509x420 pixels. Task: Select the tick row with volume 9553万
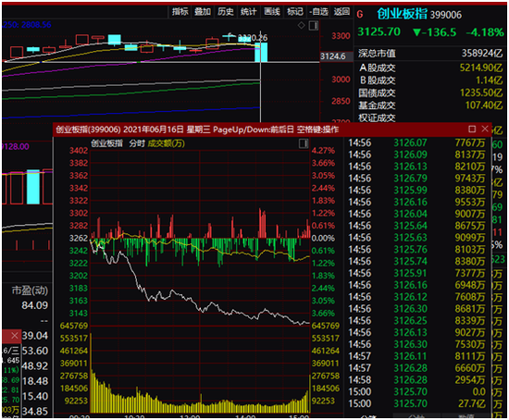coord(416,203)
